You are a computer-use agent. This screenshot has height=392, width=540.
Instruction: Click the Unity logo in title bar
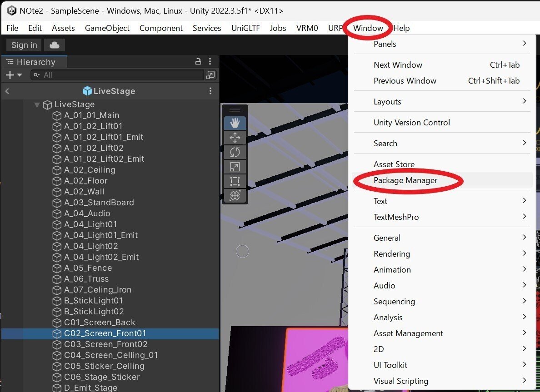[x=11, y=10]
